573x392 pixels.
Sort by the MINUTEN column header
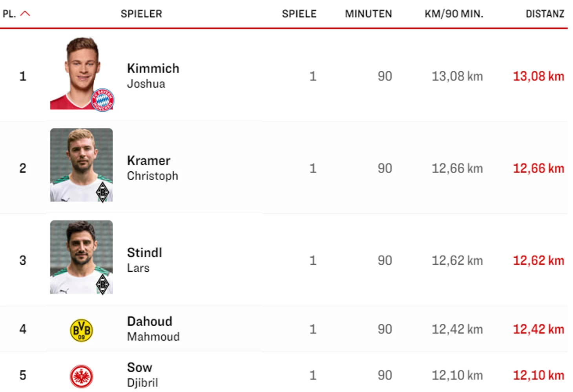pos(369,14)
